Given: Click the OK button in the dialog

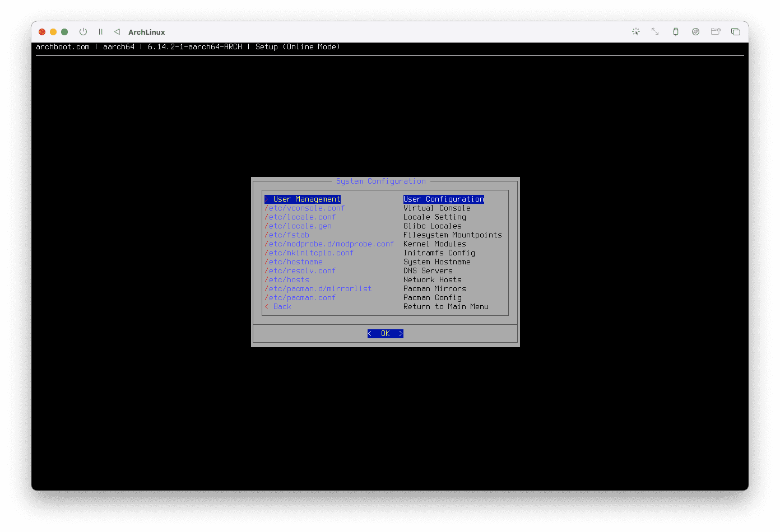Looking at the screenshot, I should tap(386, 334).
